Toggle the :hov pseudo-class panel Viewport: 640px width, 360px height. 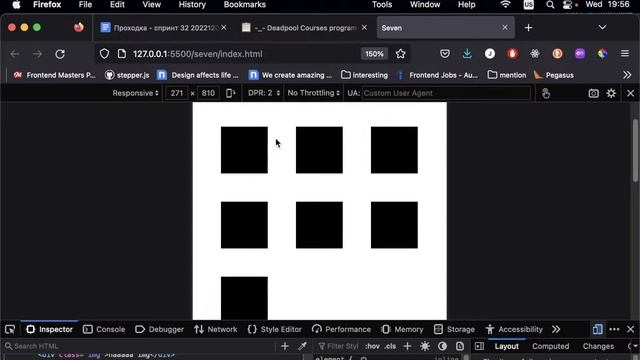click(x=372, y=346)
